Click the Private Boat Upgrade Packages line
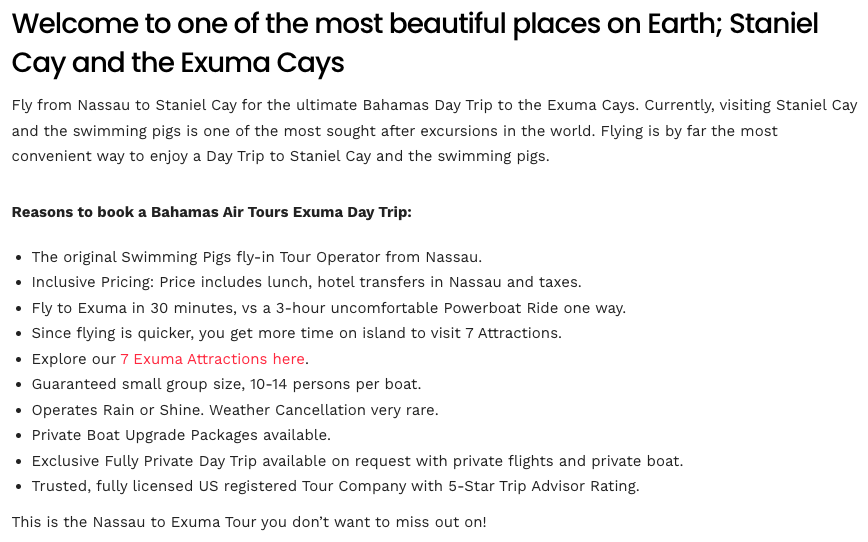Screen dimensions: 868x542 click(181, 435)
